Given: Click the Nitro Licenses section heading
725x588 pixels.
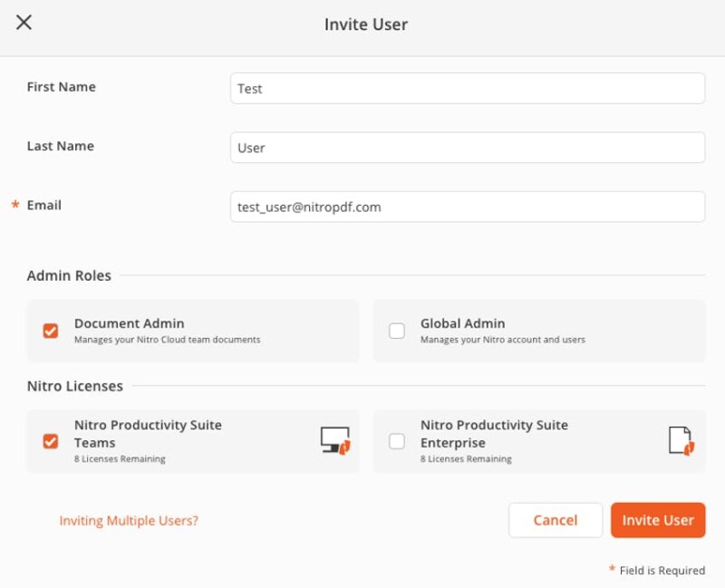Looking at the screenshot, I should 75,386.
